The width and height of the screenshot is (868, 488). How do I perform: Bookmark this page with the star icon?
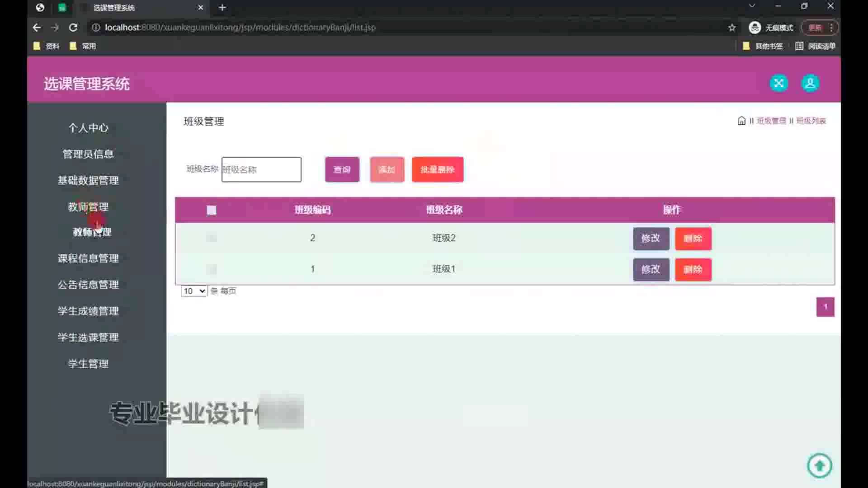pos(732,28)
